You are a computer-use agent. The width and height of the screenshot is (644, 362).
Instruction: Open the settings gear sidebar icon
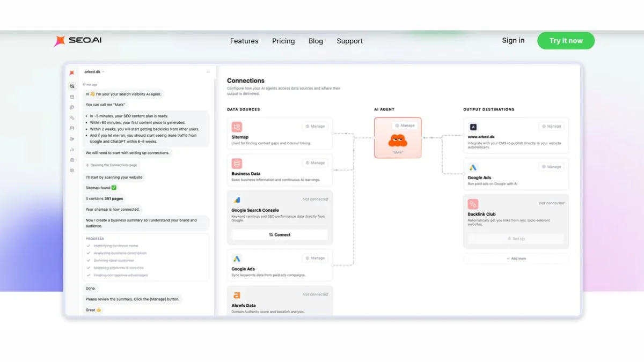pyautogui.click(x=72, y=171)
